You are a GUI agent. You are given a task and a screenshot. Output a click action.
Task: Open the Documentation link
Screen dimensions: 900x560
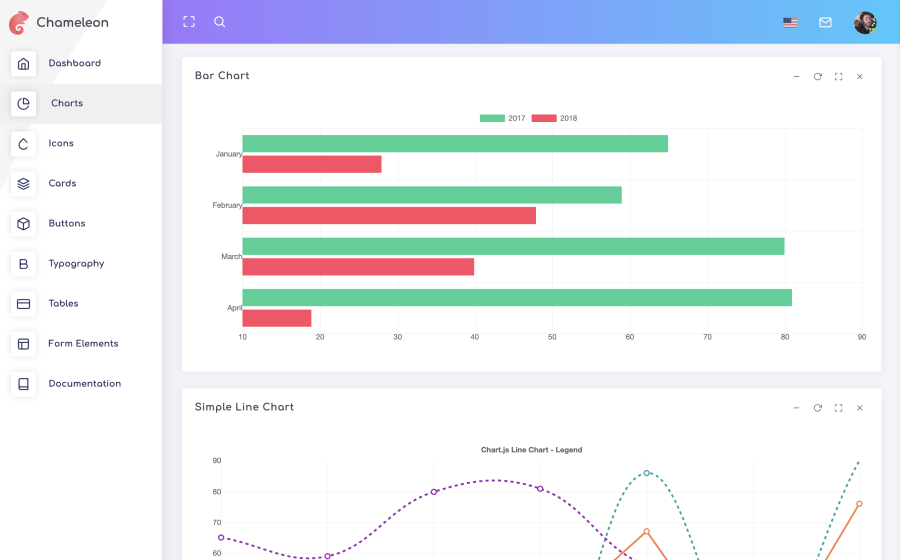click(84, 383)
